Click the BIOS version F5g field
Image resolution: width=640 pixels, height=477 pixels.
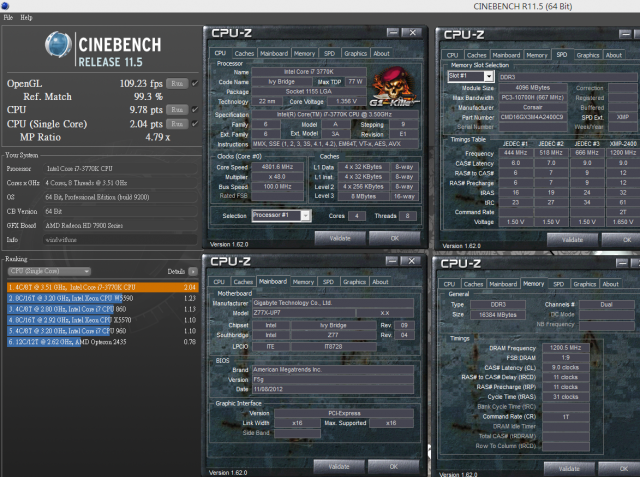pos(333,379)
